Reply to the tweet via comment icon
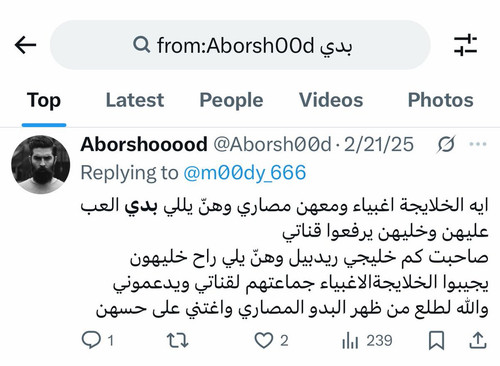The width and height of the screenshot is (500, 366). 91,340
